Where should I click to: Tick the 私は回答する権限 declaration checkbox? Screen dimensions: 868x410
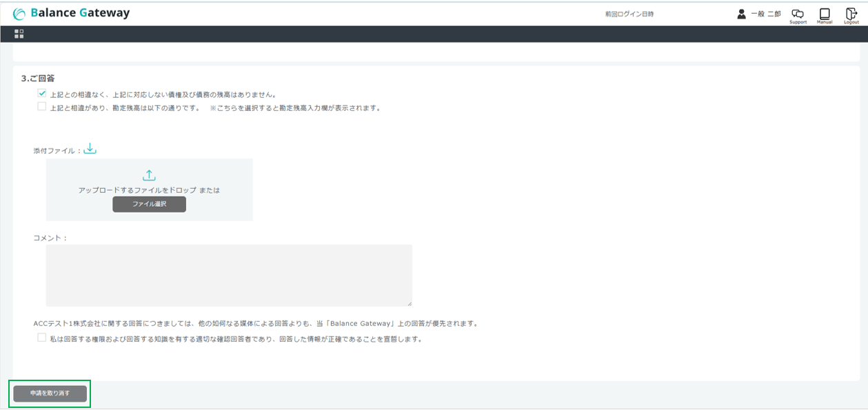point(42,338)
